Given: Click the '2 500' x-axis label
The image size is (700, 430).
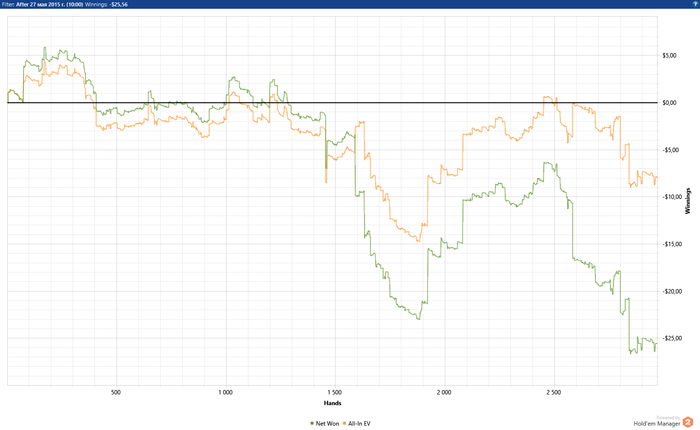Looking at the screenshot, I should pos(553,392).
